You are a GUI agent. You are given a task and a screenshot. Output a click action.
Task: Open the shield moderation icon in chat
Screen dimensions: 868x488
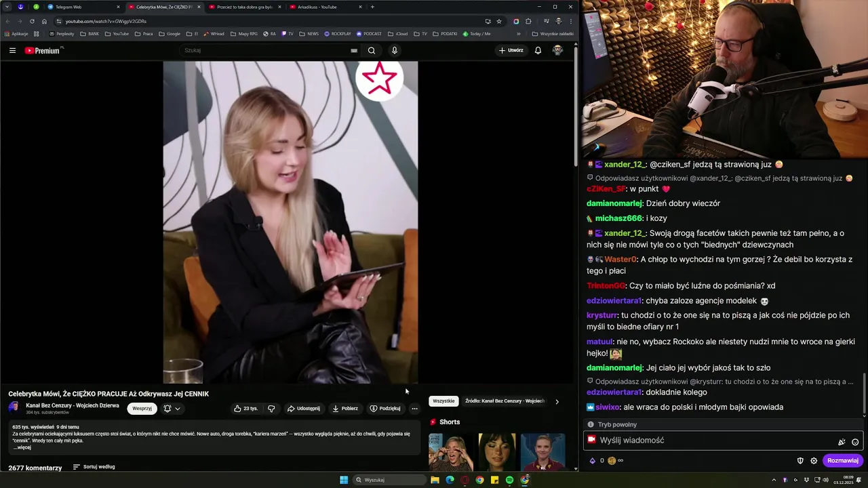[x=800, y=461]
